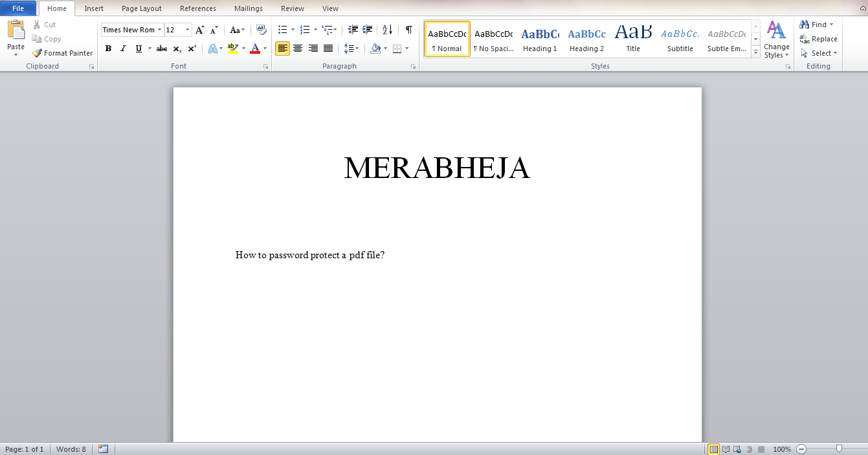Cut the selection with the scissors icon

pos(36,25)
